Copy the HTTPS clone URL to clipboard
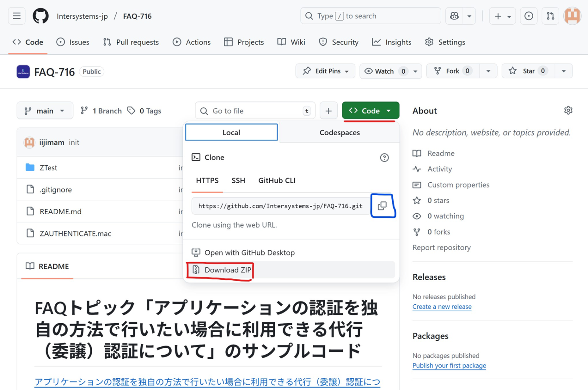Screen dimensions: 588x390 [382, 206]
